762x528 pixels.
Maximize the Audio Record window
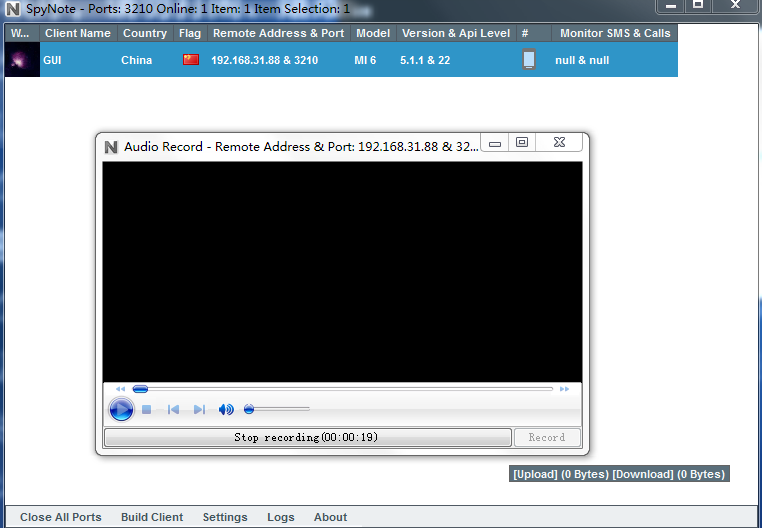522,142
